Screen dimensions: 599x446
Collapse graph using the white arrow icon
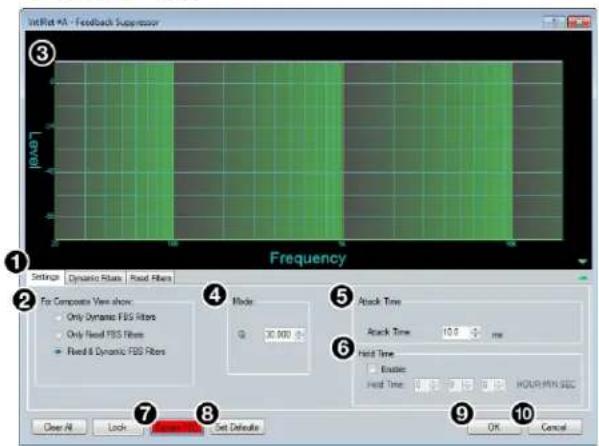click(x=582, y=261)
